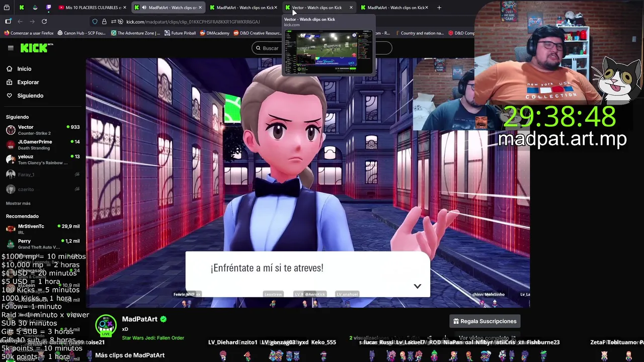
Task: Open recommended channel MrStivenTc
Action: coord(43,229)
